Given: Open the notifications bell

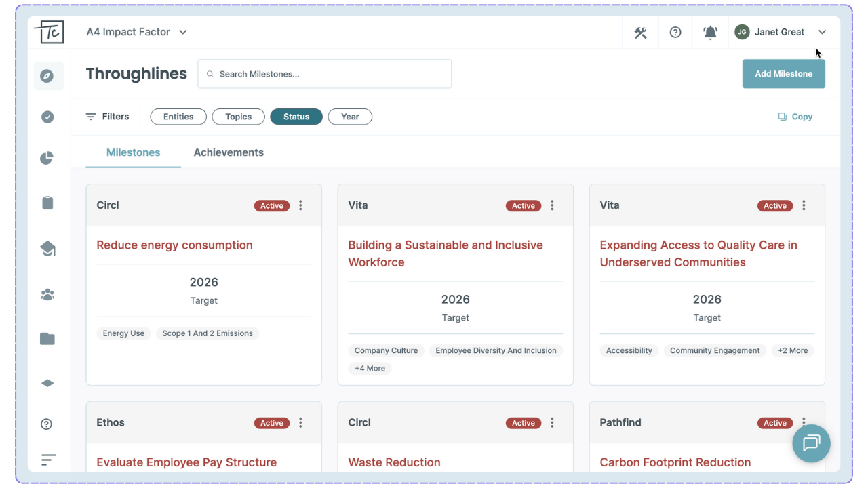Looking at the screenshot, I should 710,32.
